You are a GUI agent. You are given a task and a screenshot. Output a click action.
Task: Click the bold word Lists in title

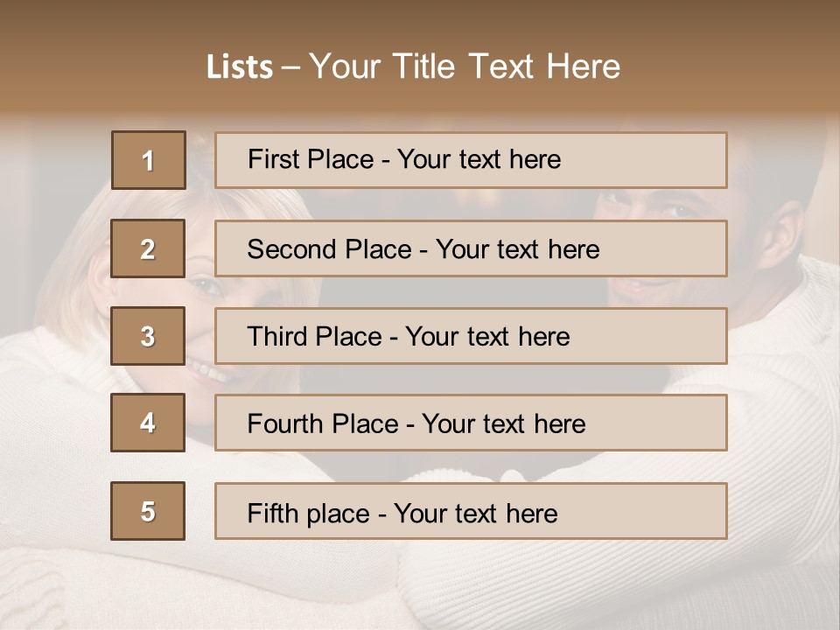[x=240, y=67]
